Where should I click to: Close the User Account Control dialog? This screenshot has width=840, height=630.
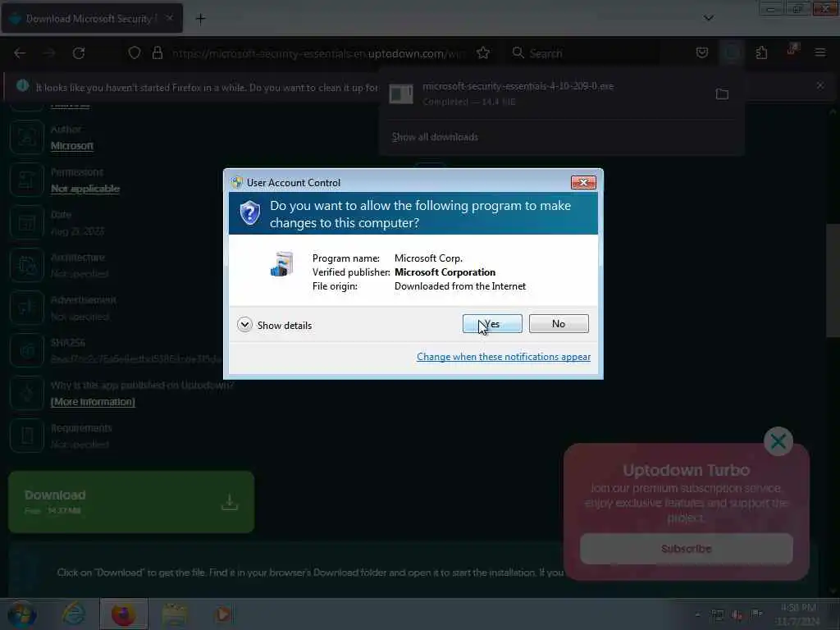coord(583,183)
